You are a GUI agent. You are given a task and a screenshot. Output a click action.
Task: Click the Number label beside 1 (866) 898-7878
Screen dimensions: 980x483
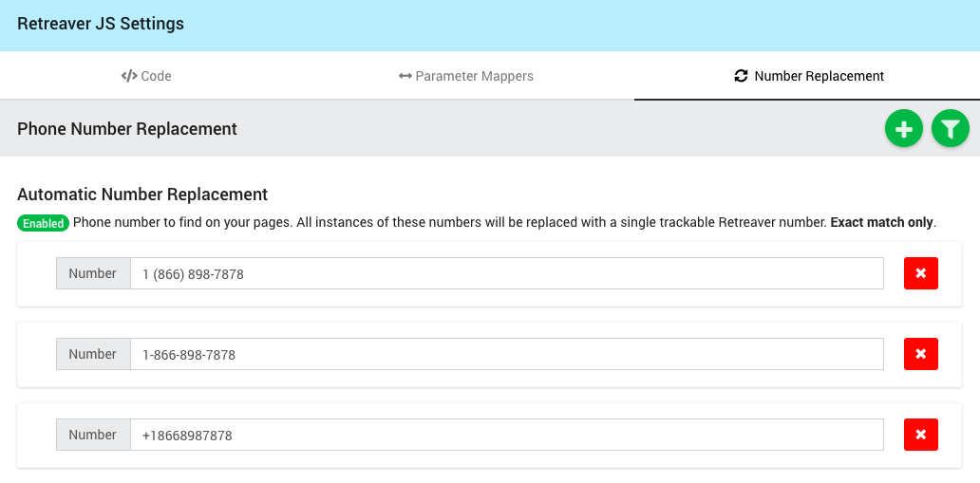93,273
